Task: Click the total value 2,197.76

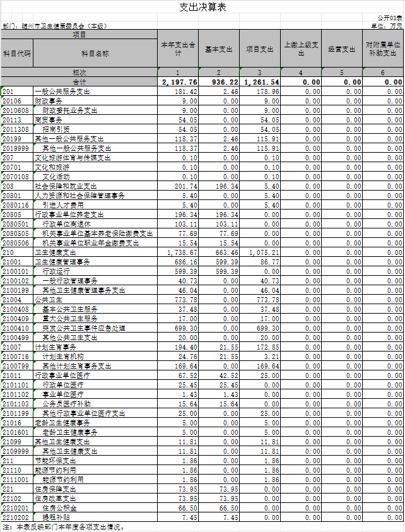Action: (179, 82)
